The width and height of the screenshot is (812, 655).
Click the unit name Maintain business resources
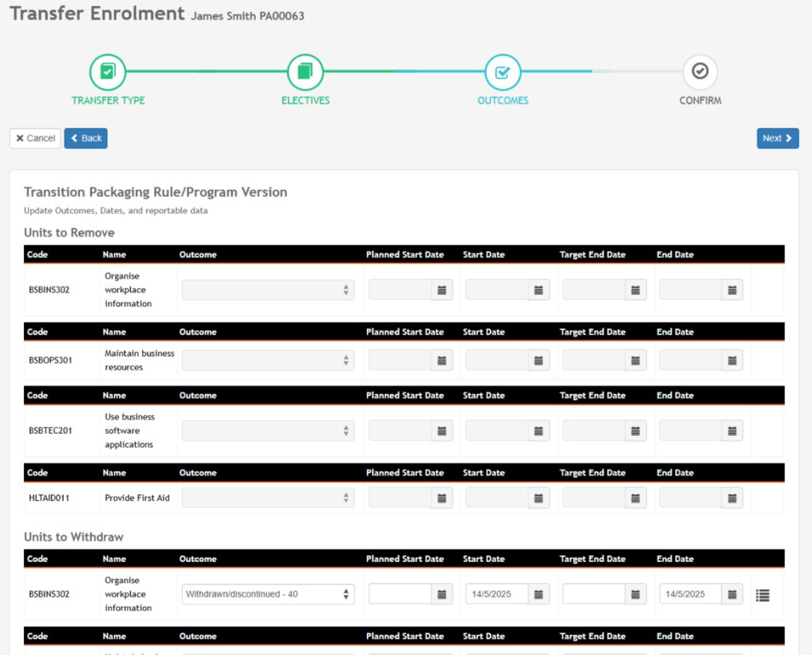point(140,360)
